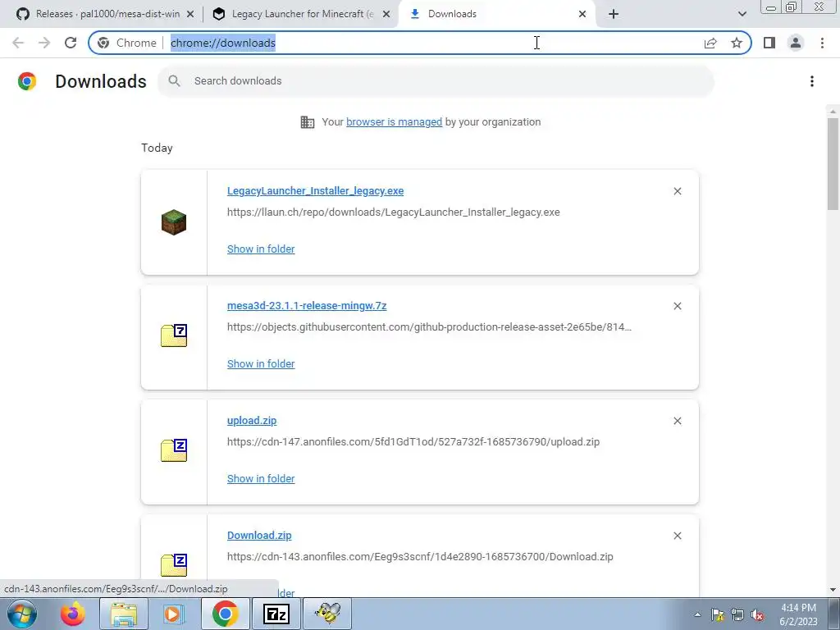The width and height of the screenshot is (840, 630).
Task: Click the page vertical scrollbar thumb
Action: pyautogui.click(x=833, y=163)
